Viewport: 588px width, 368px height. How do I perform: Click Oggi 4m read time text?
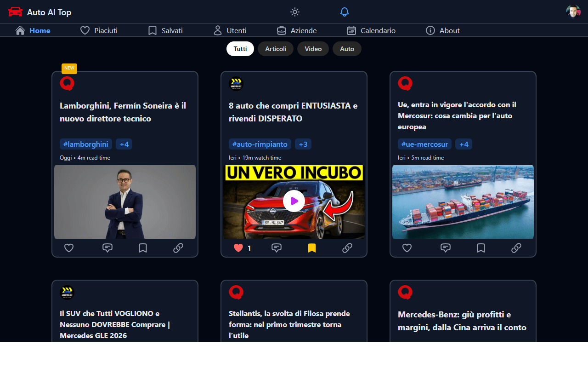[x=85, y=158]
